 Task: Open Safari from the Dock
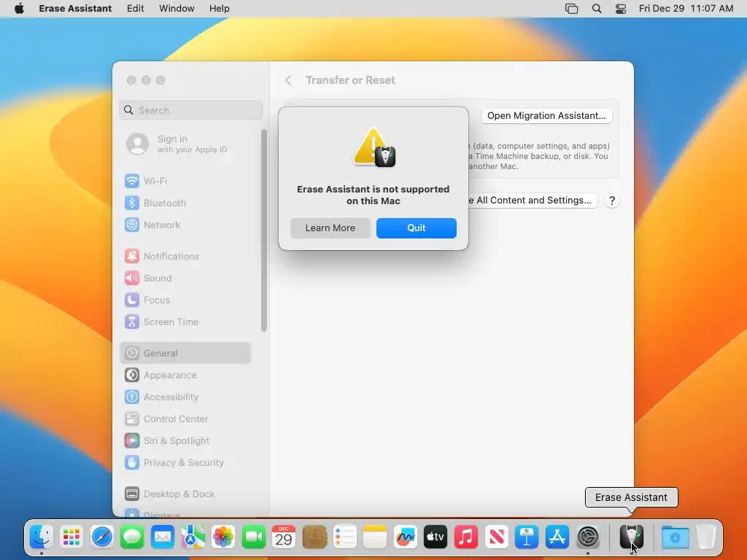102,537
